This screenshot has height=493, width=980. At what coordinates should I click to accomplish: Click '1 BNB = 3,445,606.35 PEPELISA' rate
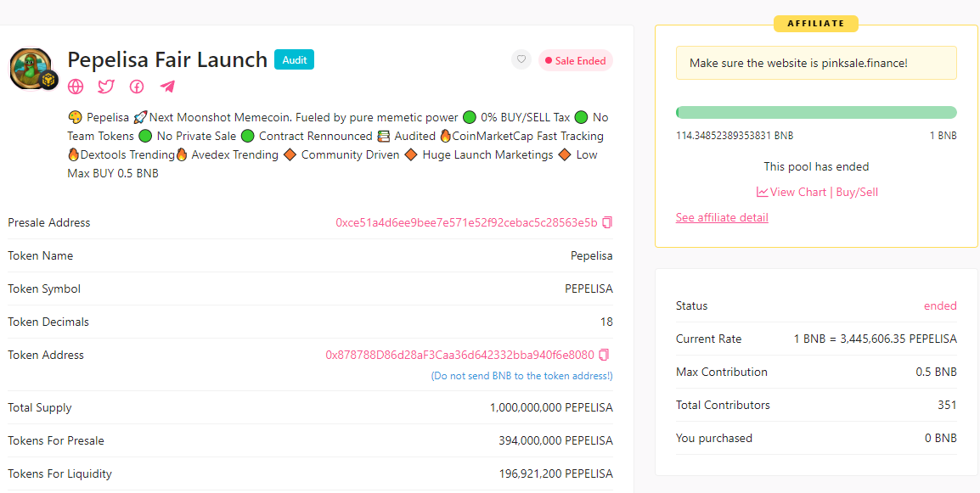(875, 339)
